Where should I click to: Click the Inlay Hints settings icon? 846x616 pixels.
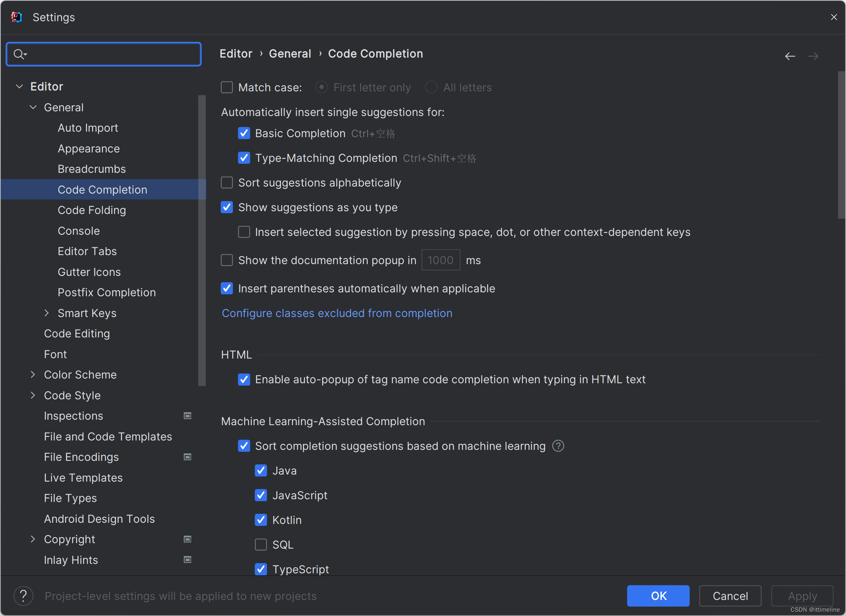(187, 560)
